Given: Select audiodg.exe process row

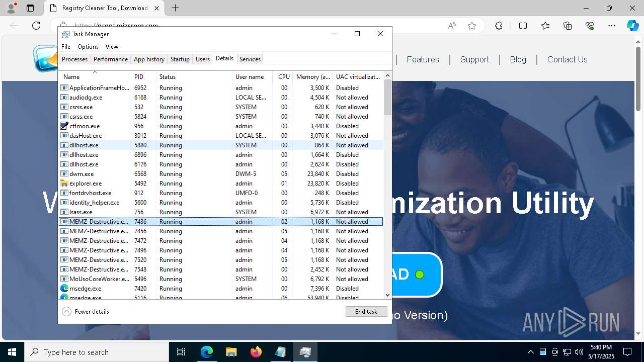Looking at the screenshot, I should point(221,98).
